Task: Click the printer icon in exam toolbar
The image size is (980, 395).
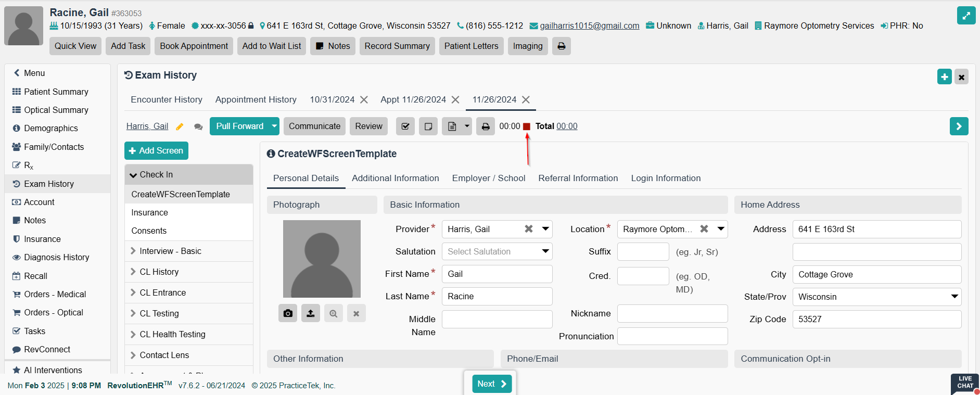Action: tap(485, 126)
